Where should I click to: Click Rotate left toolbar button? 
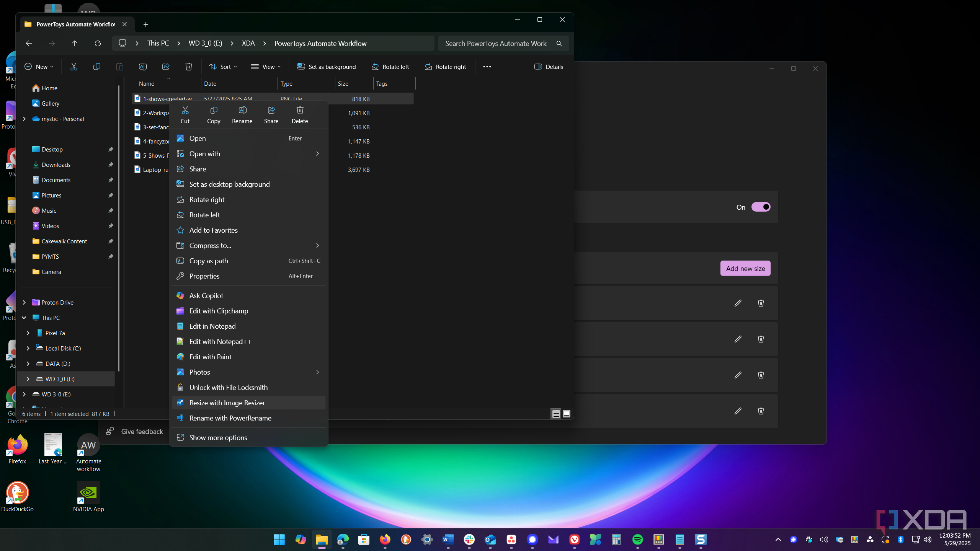coord(390,67)
